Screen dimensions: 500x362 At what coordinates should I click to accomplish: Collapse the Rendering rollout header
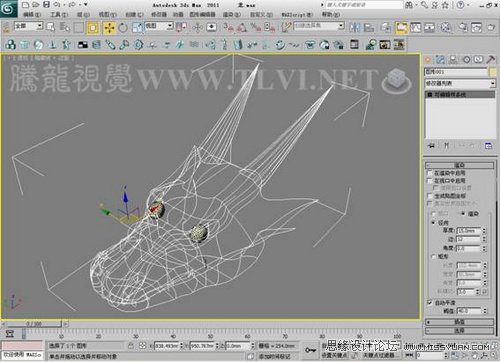[x=459, y=165]
